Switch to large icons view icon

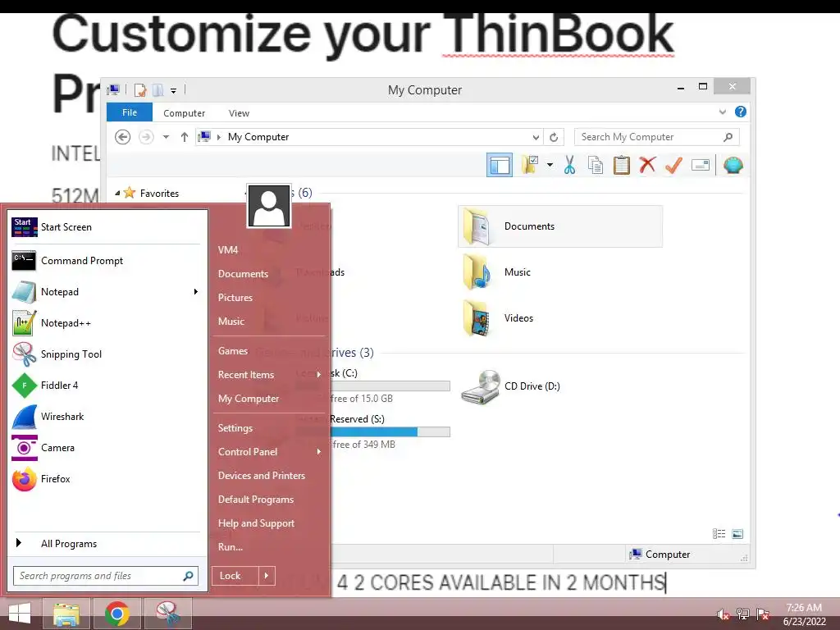click(737, 533)
